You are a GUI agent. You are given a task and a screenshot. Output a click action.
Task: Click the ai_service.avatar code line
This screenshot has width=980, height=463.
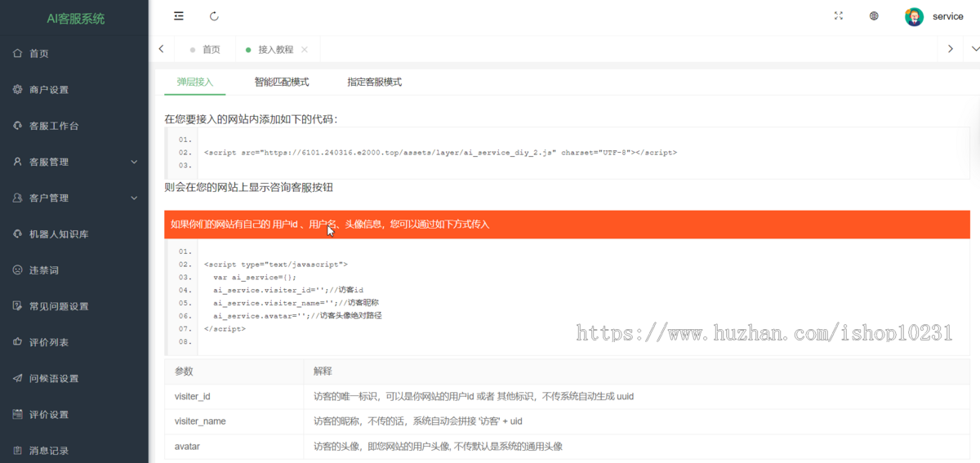tap(297, 315)
